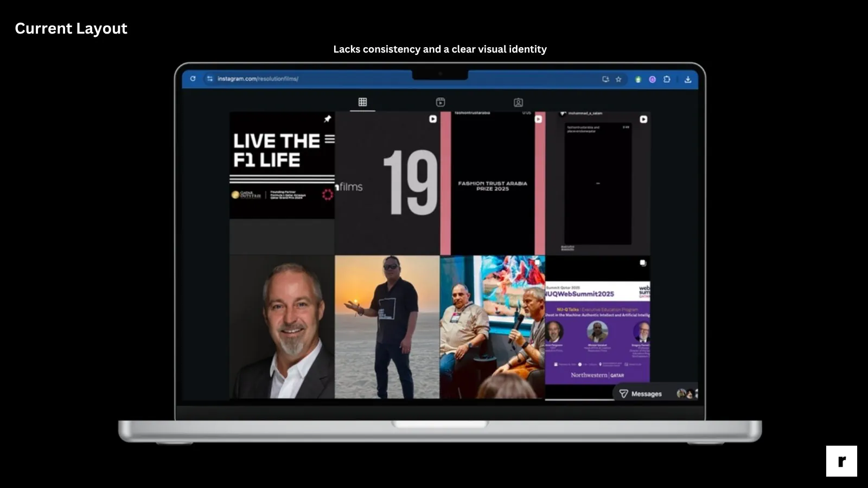The width and height of the screenshot is (868, 488).
Task: Open the 'LIVE THE F1 LIFE' post
Action: coord(282,183)
